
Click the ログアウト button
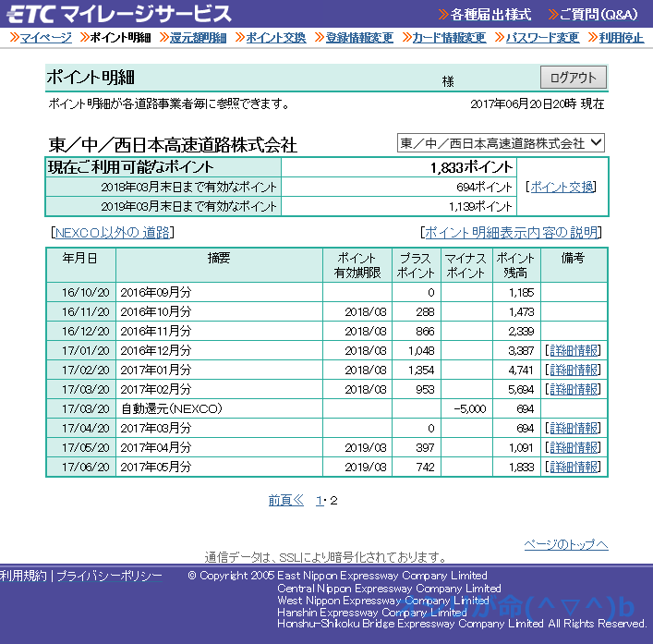point(573,78)
